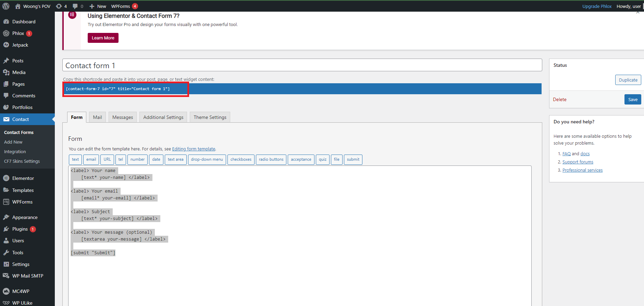This screenshot has height=306, width=644.
Task: Select Add New under Contact menu
Action: [13, 142]
